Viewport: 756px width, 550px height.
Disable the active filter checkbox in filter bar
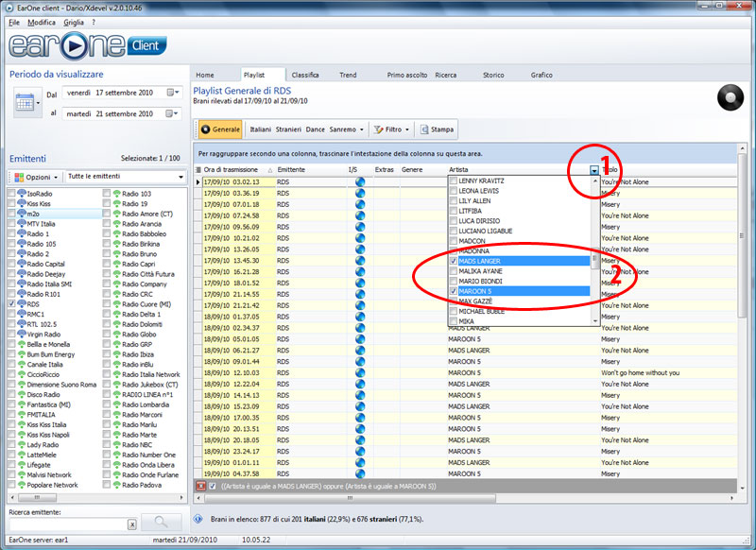[x=213, y=486]
